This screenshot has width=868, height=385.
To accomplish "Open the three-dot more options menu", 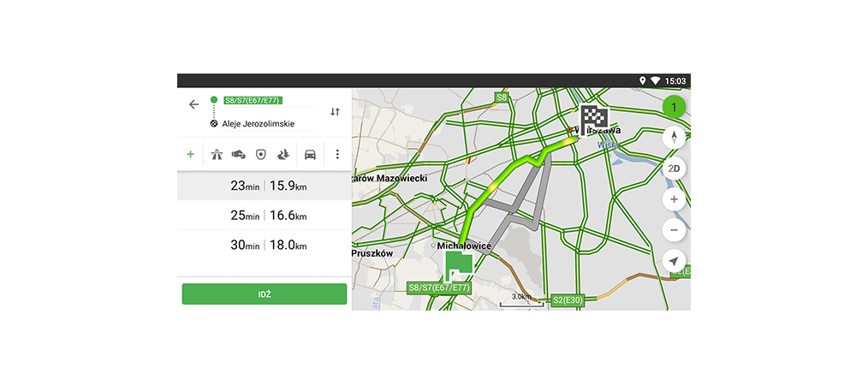I will coord(337,155).
